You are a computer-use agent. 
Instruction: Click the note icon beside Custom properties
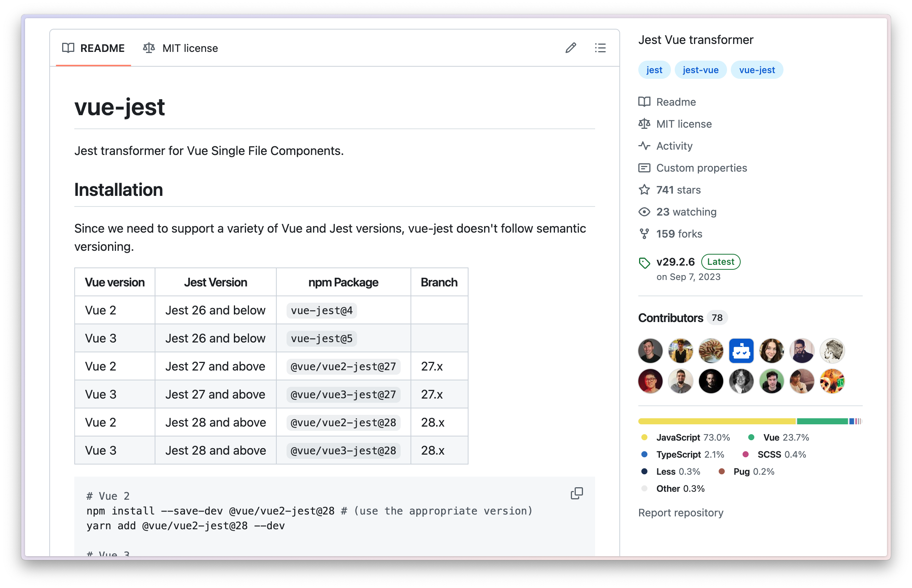(x=644, y=167)
